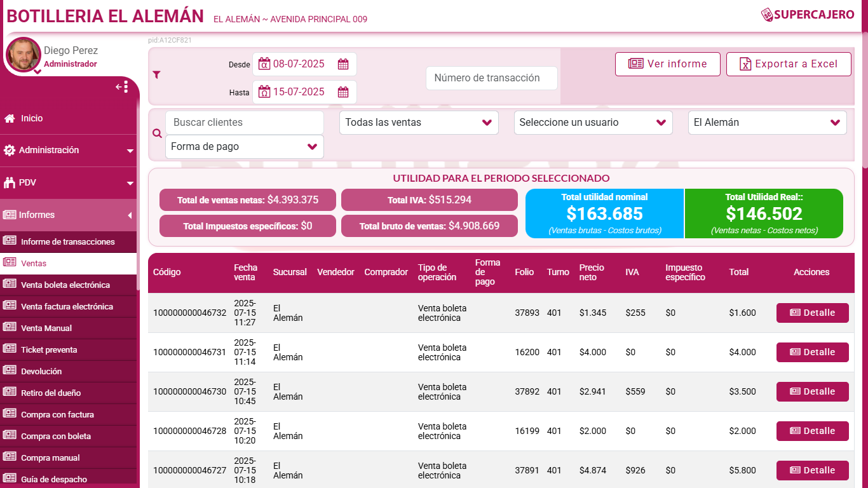
Task: Click the Informes report icon
Action: coord(10,215)
